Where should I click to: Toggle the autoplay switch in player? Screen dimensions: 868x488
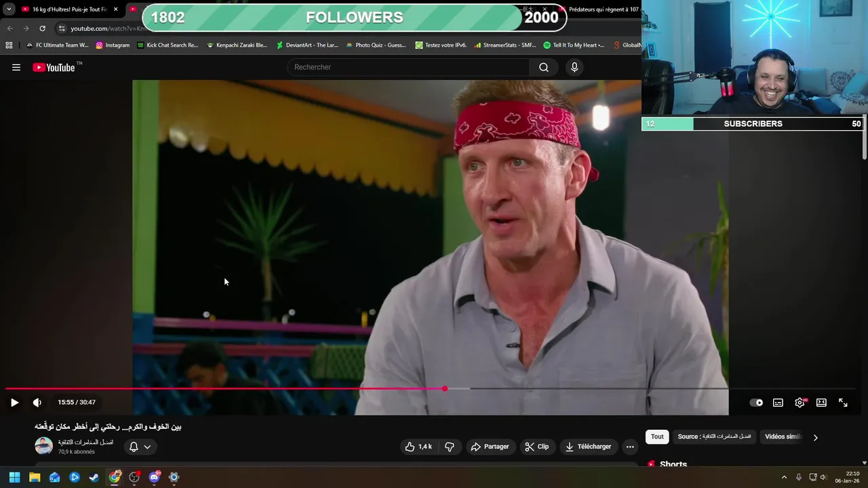pyautogui.click(x=756, y=403)
